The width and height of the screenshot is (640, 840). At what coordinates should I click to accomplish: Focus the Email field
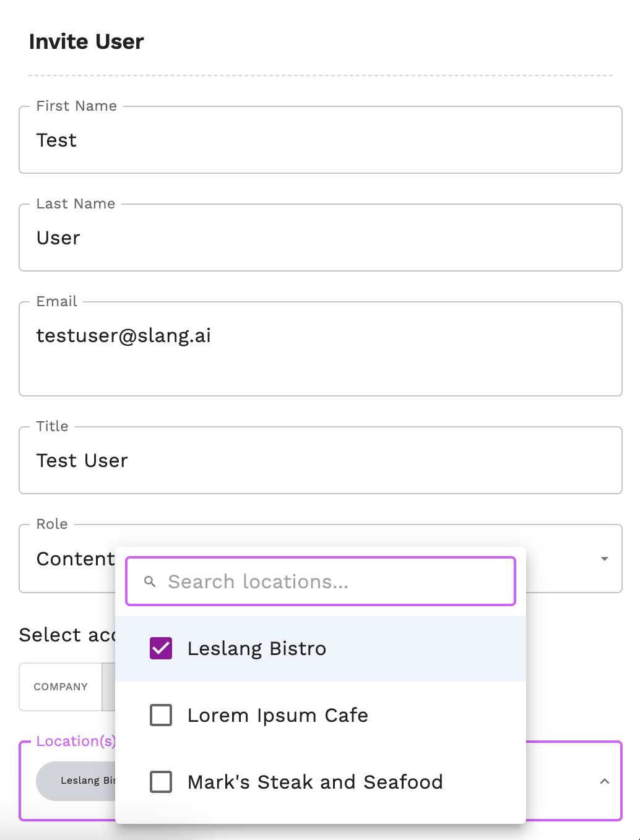pyautogui.click(x=320, y=348)
